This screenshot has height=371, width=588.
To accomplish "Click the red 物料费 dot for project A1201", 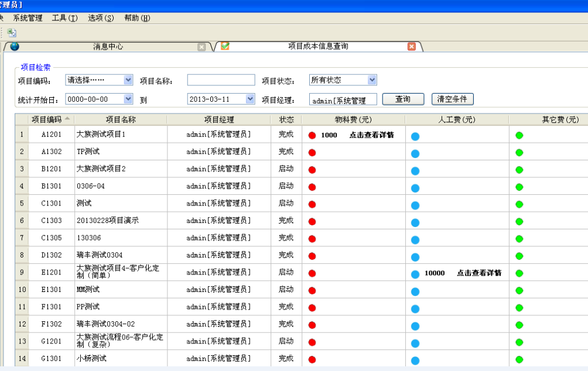I will coord(312,135).
